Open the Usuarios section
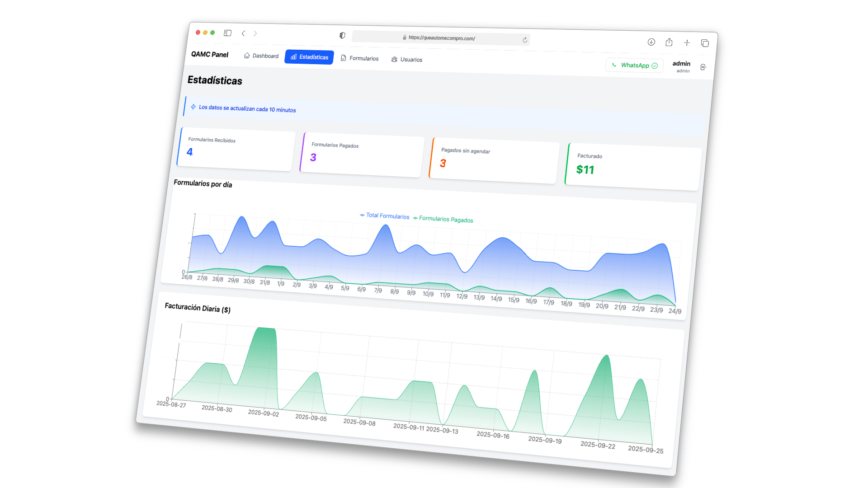868x488 pixels. pyautogui.click(x=407, y=60)
